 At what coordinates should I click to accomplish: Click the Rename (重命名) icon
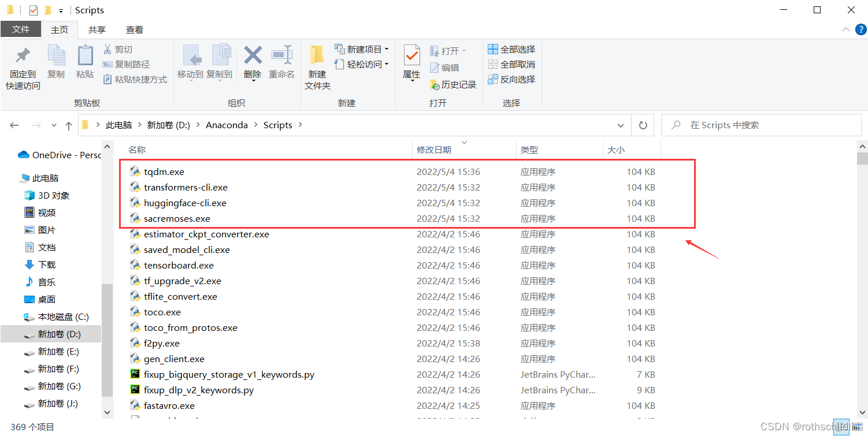[282, 56]
